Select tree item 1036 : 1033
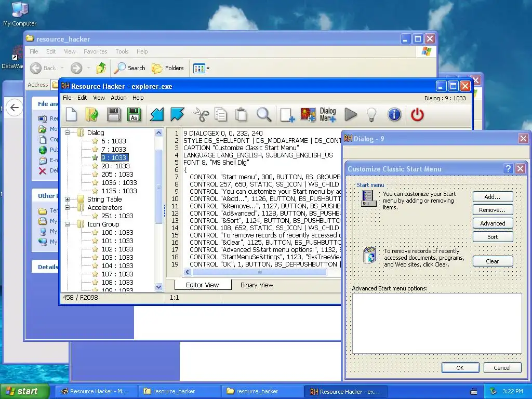The width and height of the screenshot is (532, 399). 119,182
